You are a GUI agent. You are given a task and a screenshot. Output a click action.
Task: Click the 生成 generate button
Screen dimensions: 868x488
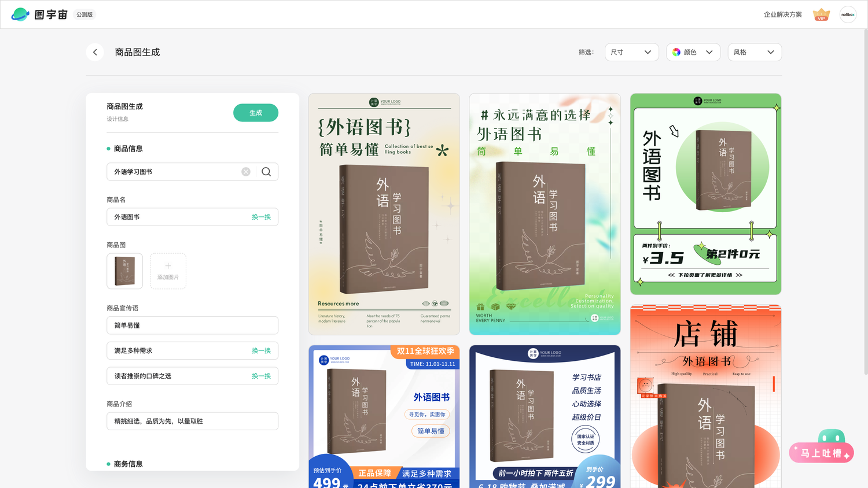(256, 113)
